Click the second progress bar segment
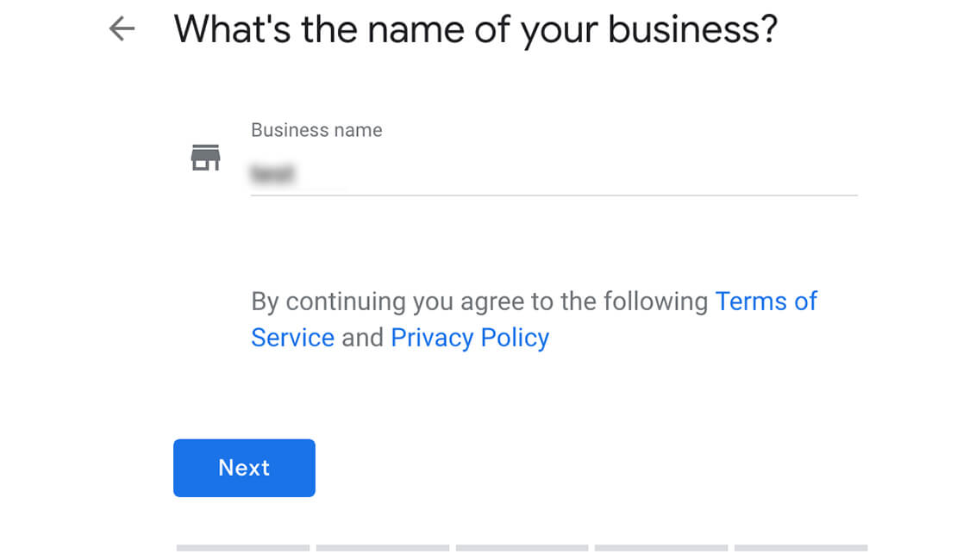The image size is (957, 560). point(383,548)
